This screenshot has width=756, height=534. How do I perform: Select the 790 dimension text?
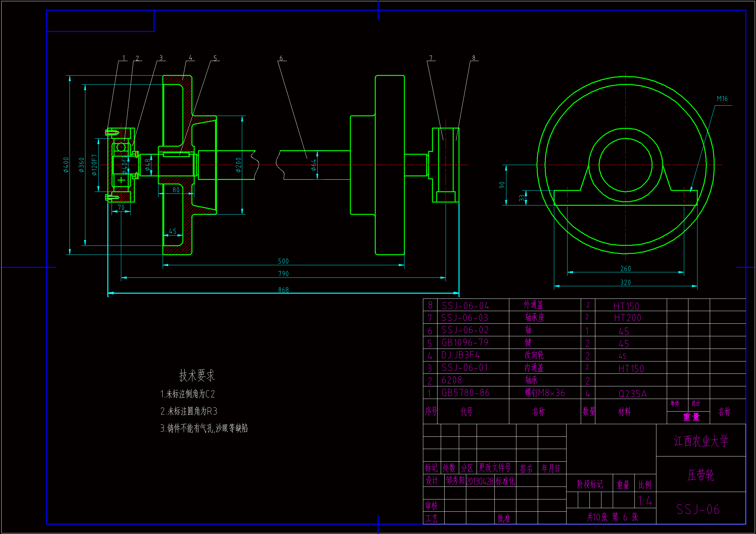click(283, 274)
